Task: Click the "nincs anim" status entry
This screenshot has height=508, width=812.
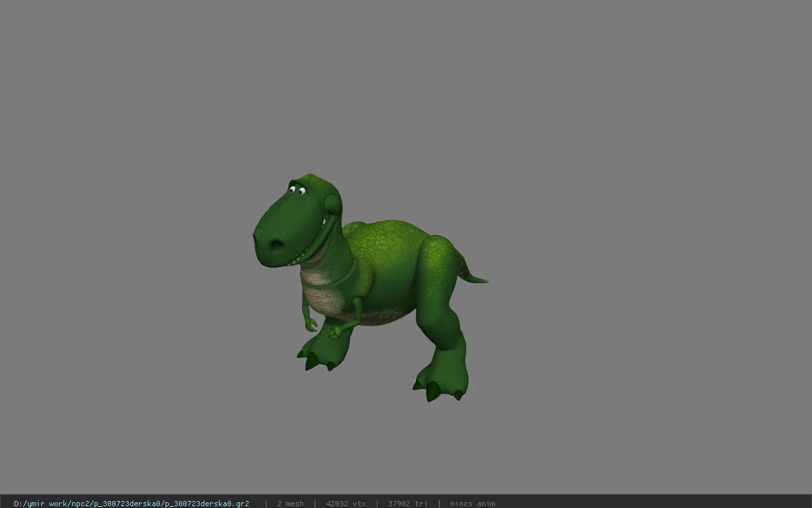Action: coord(473,504)
